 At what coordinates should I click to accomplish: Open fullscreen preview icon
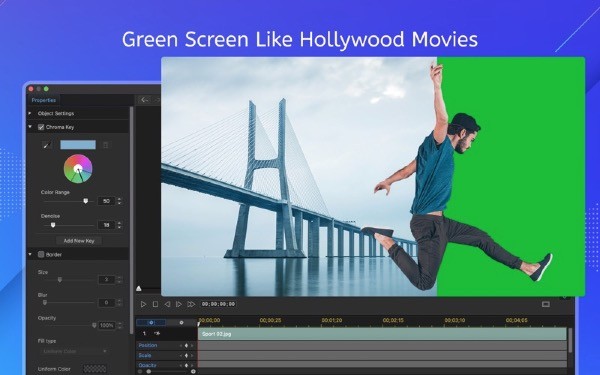[x=546, y=304]
